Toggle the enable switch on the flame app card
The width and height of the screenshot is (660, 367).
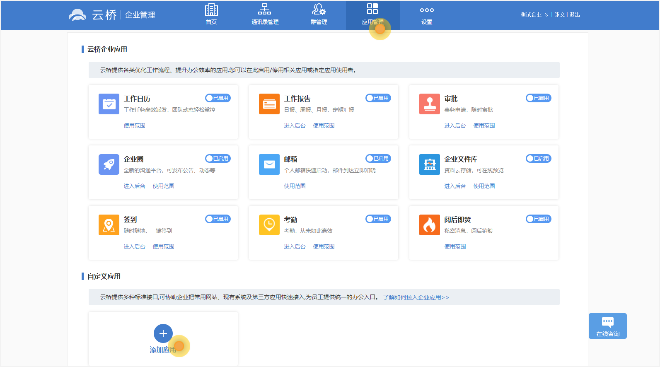click(538, 219)
